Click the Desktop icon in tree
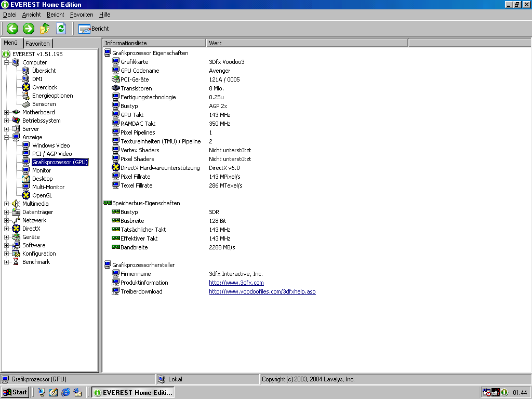This screenshot has width=532, height=399. 26,179
